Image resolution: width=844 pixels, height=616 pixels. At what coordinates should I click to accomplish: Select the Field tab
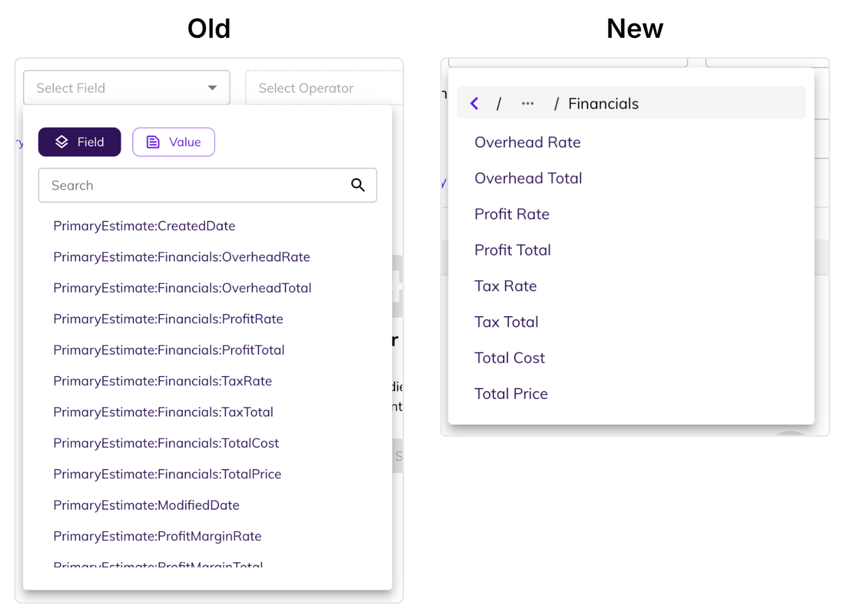[79, 141]
